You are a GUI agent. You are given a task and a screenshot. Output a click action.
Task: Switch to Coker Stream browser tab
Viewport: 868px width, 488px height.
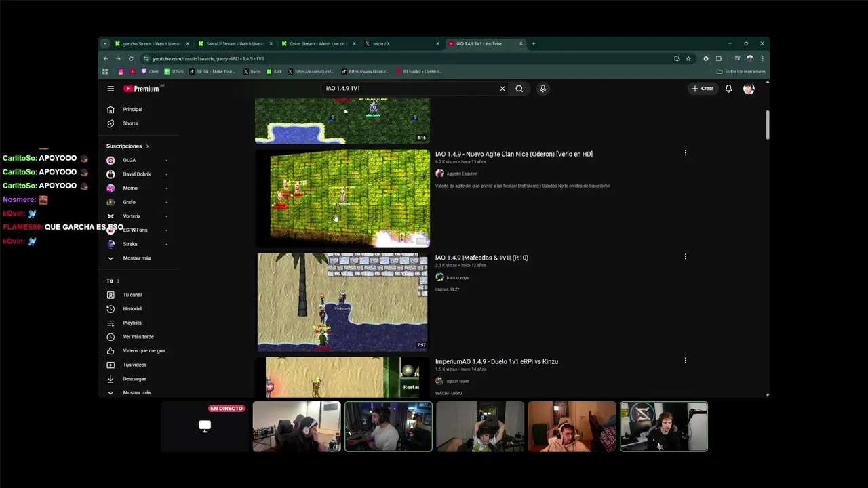pos(319,43)
